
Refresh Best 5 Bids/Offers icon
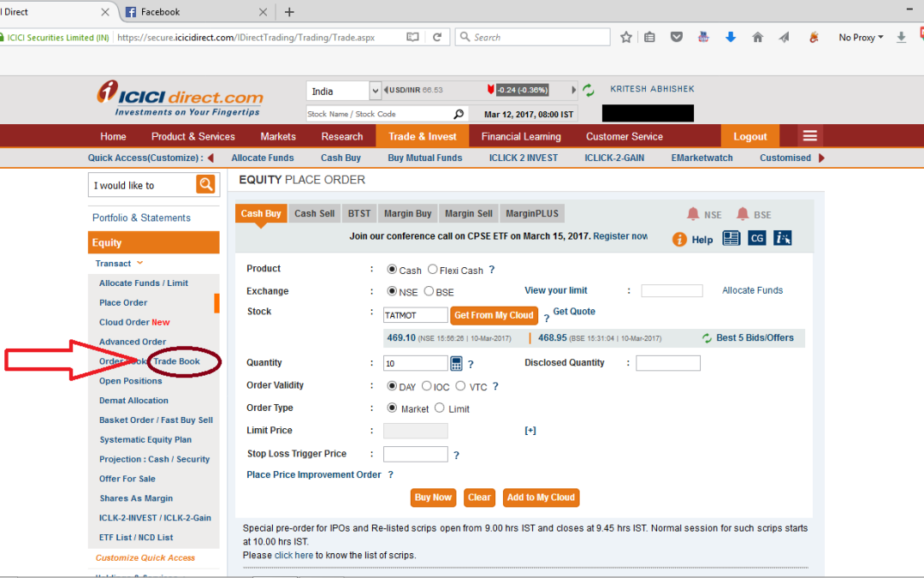pos(707,338)
